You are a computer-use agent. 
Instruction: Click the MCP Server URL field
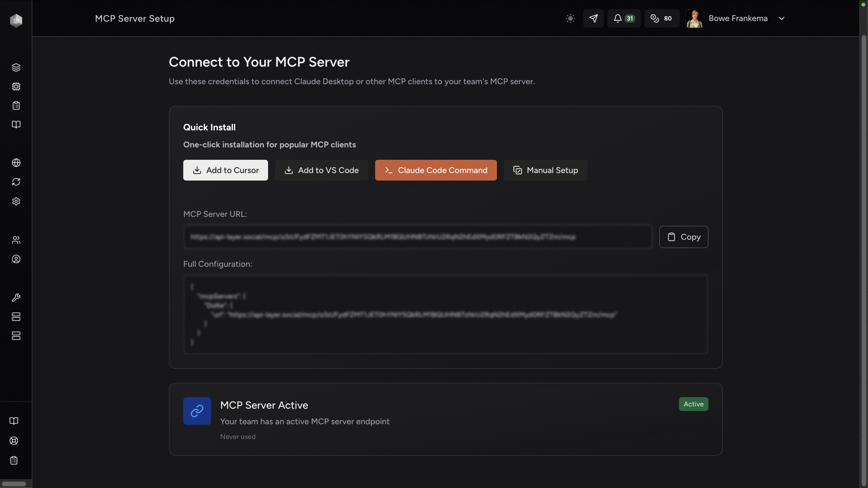(418, 237)
